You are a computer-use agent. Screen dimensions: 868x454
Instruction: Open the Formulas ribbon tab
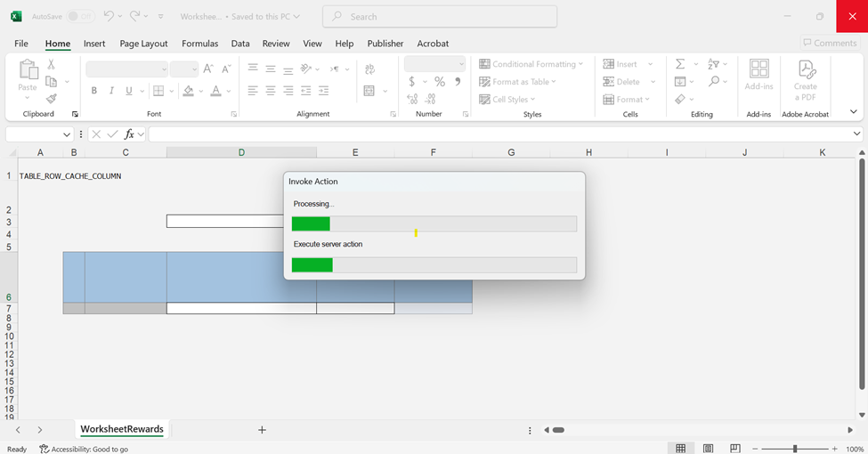[199, 44]
